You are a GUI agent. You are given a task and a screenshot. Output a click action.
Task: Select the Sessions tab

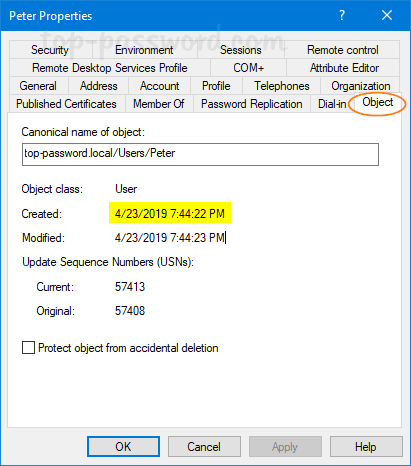click(x=241, y=50)
